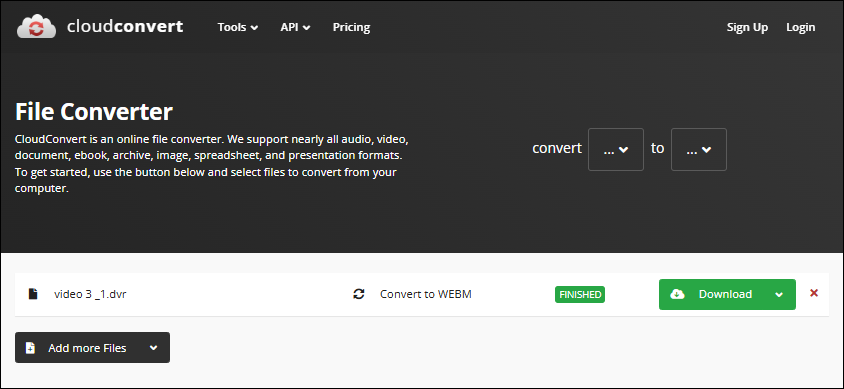Screen dimensions: 844x389
Task: Open the target format dropdown after 'to'
Action: tap(699, 150)
